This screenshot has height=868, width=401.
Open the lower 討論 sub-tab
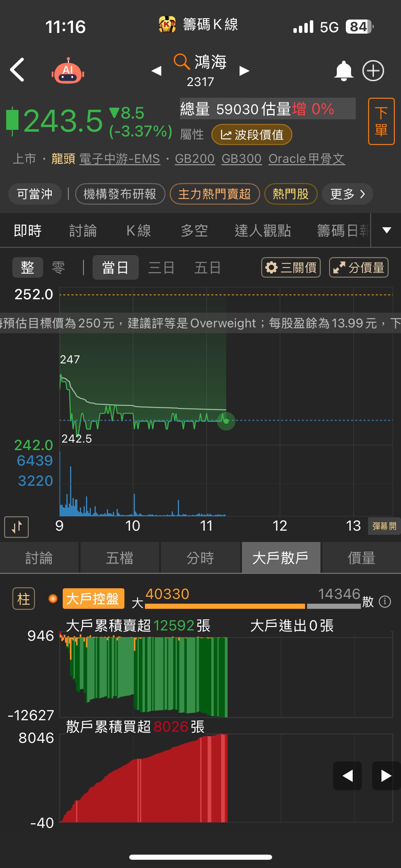(39, 558)
